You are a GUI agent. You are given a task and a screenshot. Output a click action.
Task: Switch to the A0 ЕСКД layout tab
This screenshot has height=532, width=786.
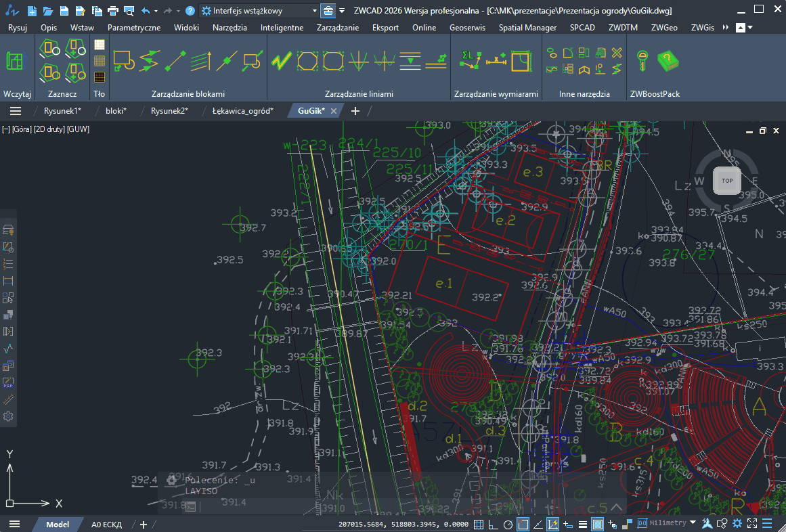point(106,525)
